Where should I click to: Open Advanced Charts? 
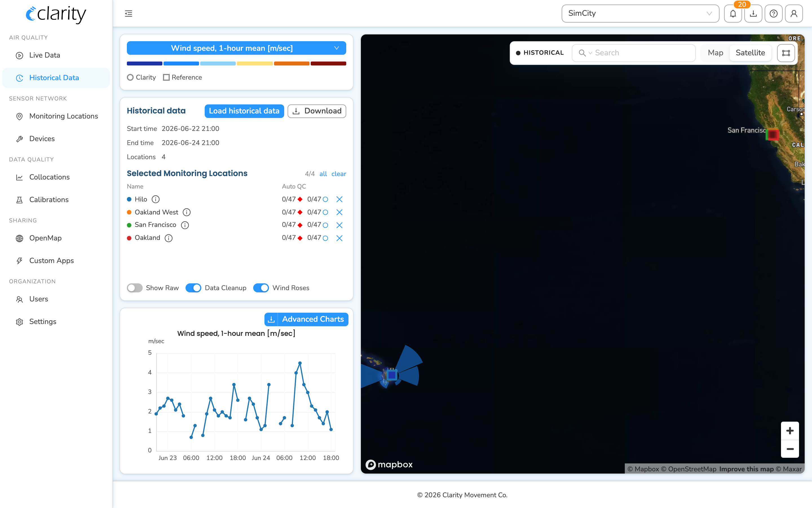[x=313, y=319]
